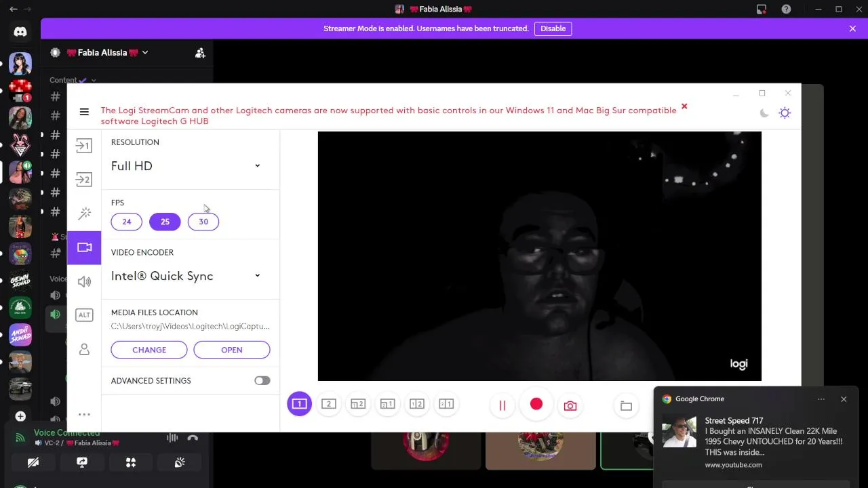Open Chrome notification options ellipsis

pyautogui.click(x=821, y=399)
